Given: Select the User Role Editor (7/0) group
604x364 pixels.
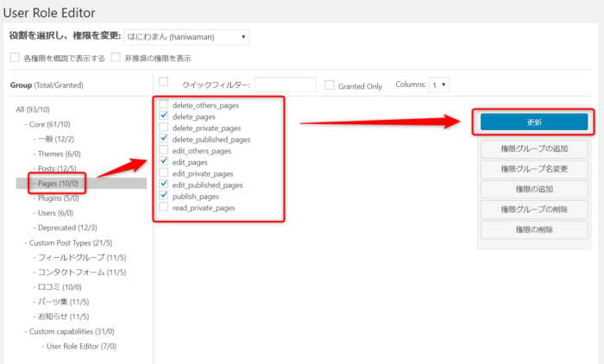Looking at the screenshot, I should (81, 346).
